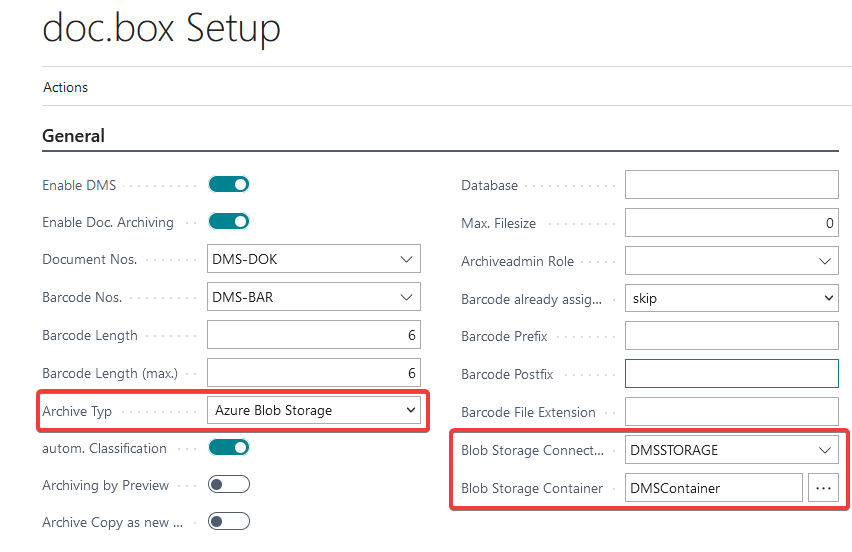Expand the Document Nos. dropdown
The width and height of the screenshot is (852, 552).
406,260
